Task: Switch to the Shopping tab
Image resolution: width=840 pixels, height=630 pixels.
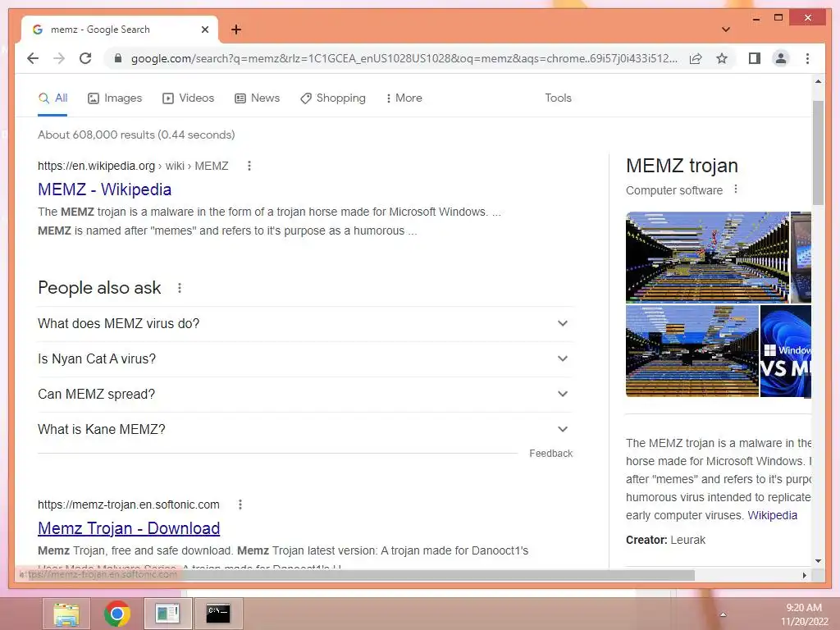Action: 333,98
